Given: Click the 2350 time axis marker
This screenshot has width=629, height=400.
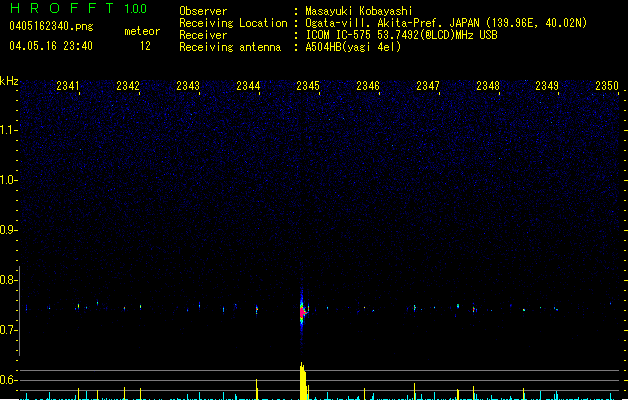Looking at the screenshot, I should tap(607, 86).
